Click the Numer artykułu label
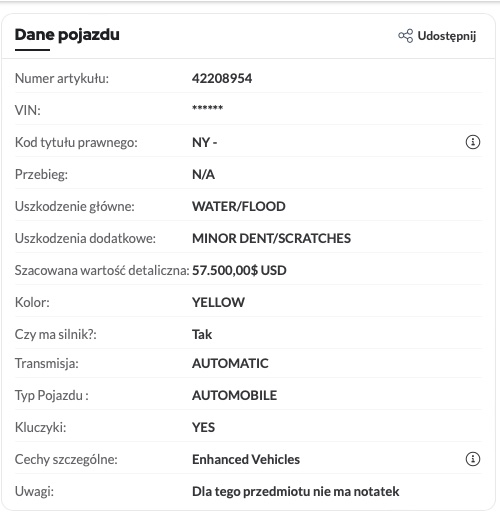The height and width of the screenshot is (519, 500). pos(62,79)
